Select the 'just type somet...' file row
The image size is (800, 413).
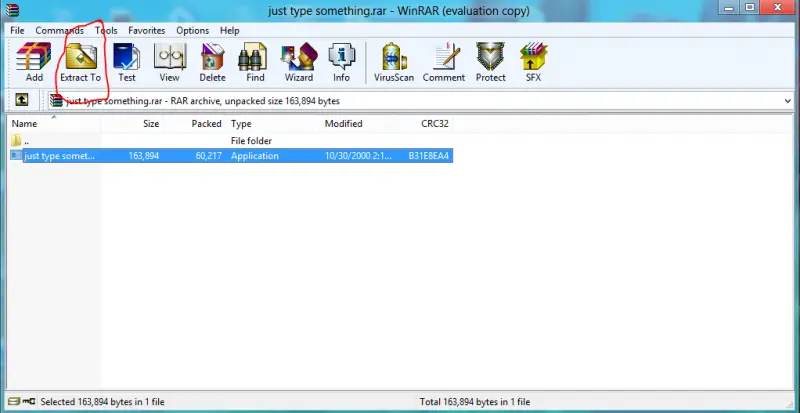coord(231,156)
